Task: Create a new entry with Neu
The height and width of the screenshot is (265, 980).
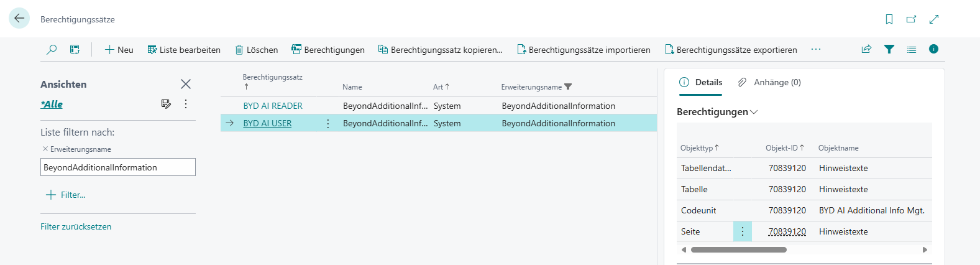Action: point(119,50)
